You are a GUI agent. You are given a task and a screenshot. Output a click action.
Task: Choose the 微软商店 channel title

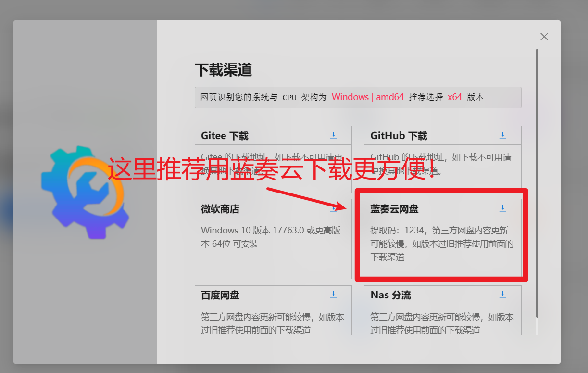[220, 209]
